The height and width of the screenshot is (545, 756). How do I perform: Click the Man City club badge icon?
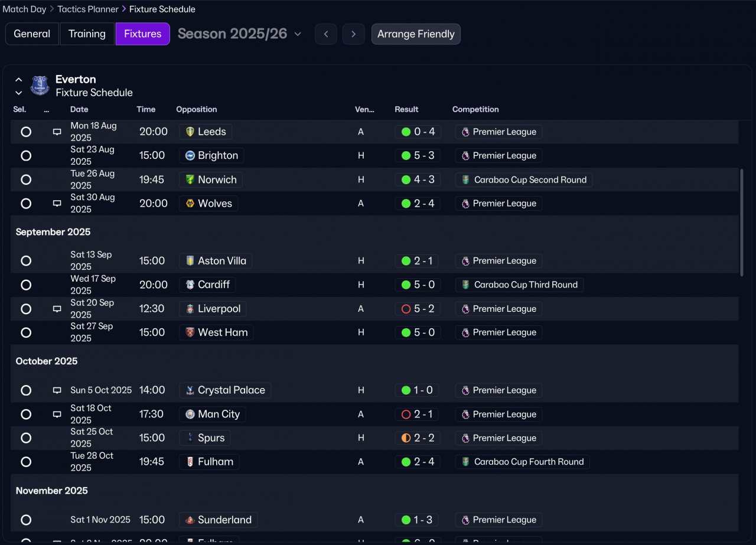pyautogui.click(x=190, y=415)
